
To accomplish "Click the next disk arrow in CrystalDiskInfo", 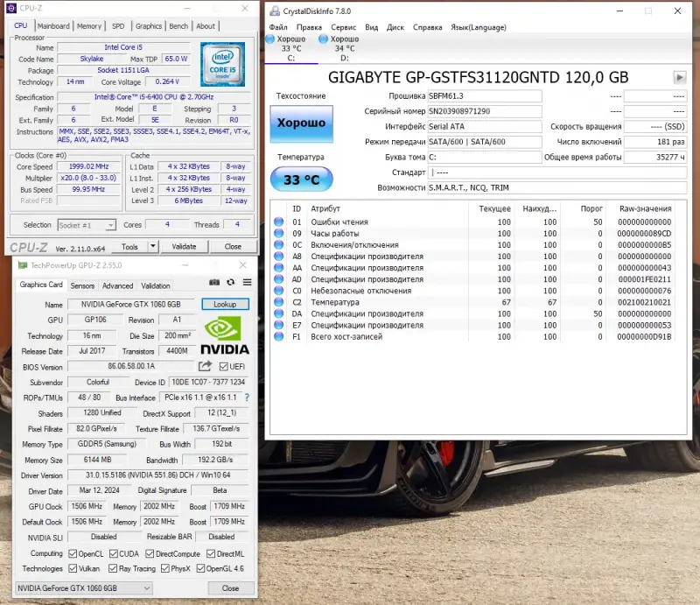I will click(679, 78).
